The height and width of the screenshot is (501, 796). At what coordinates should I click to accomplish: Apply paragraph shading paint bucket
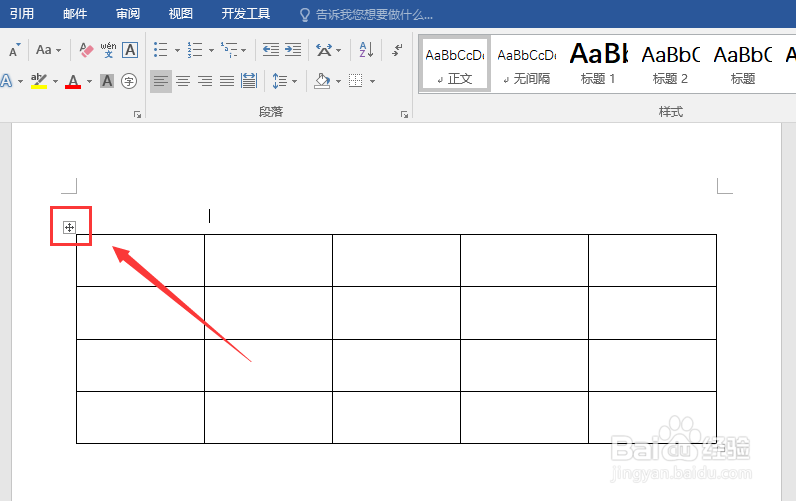pos(322,81)
